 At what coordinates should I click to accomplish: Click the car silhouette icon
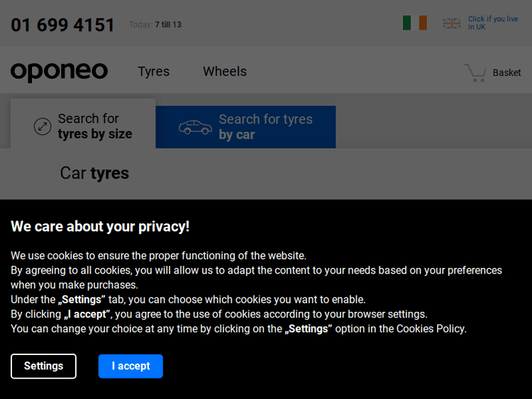[195, 128]
